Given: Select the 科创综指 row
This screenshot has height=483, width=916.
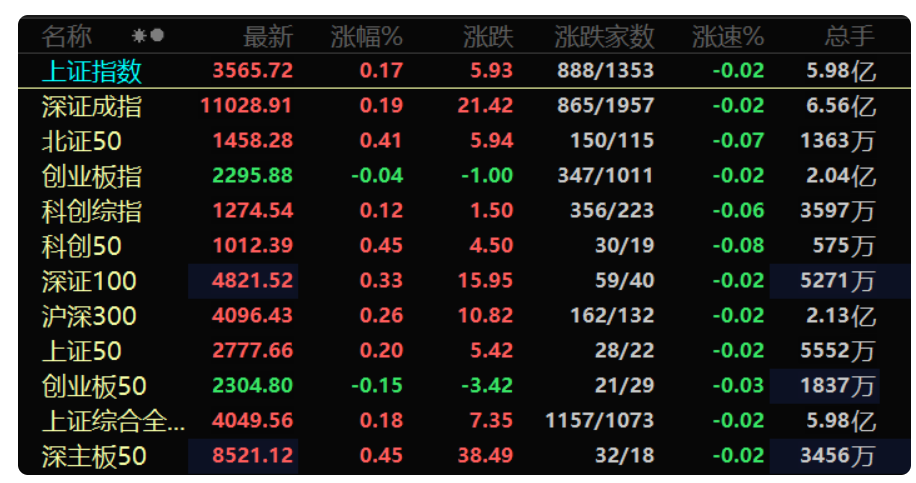Looking at the screenshot, I should point(92,211).
